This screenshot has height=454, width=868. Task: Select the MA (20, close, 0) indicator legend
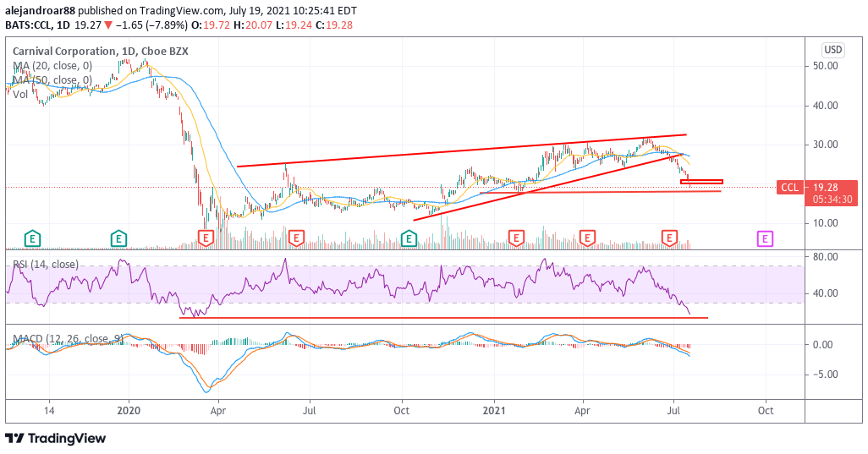(x=52, y=66)
